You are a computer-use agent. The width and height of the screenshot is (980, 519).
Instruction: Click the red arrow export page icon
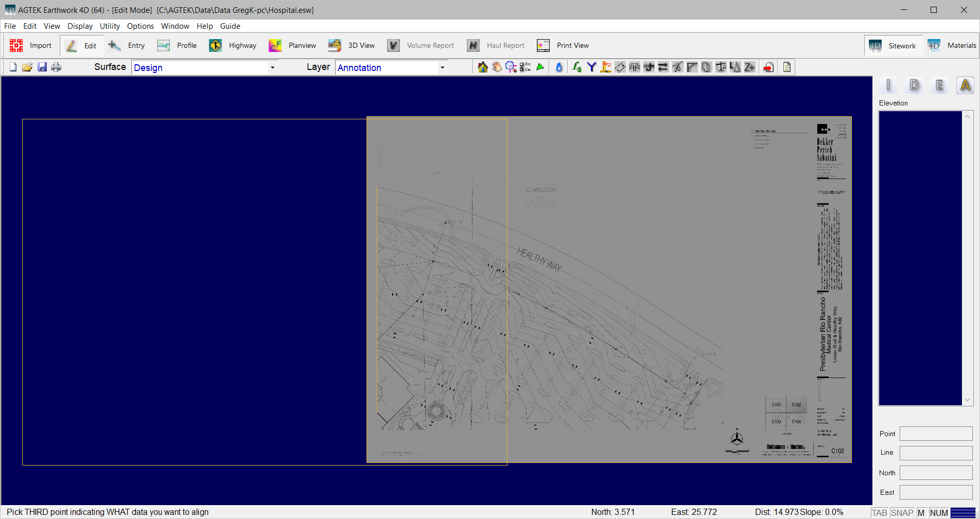[x=768, y=67]
